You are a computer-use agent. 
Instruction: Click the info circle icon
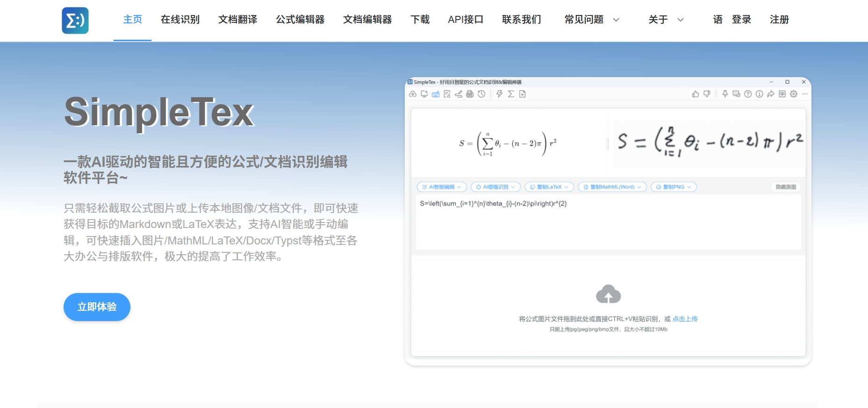[x=759, y=94]
